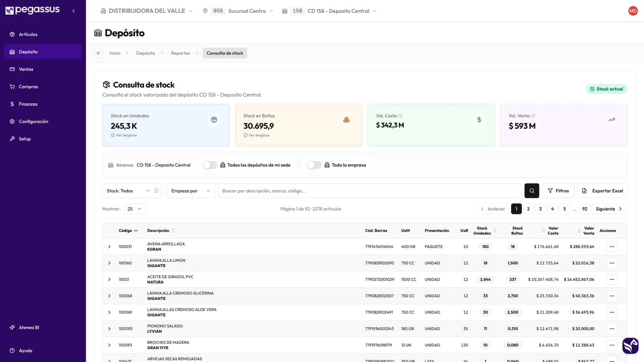Open Artículos in the sidebar
Screen dimensions: 644x362
(43, 34)
